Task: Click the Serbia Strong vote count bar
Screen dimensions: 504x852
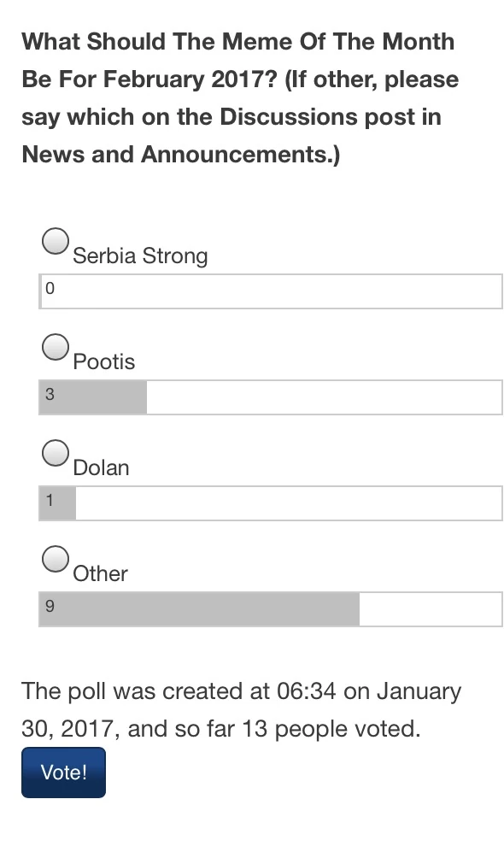Action: pos(270,291)
